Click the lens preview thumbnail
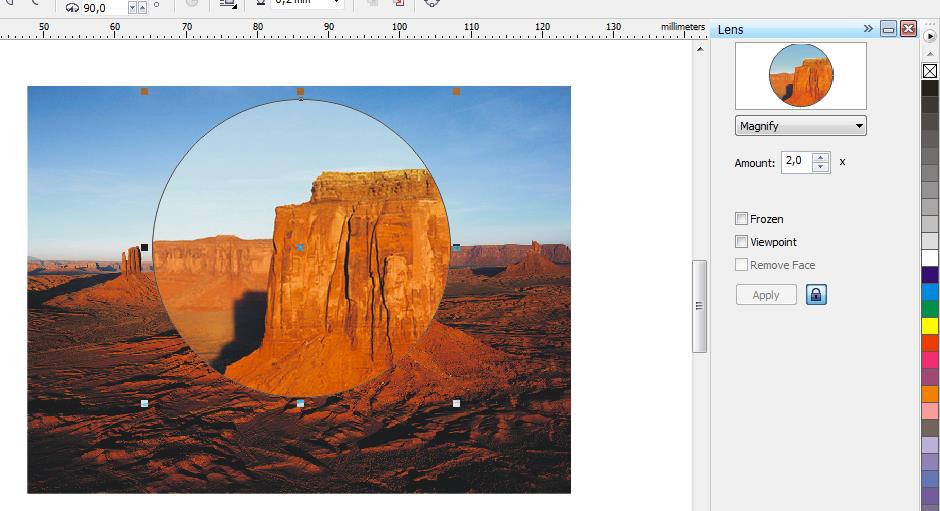 801,76
